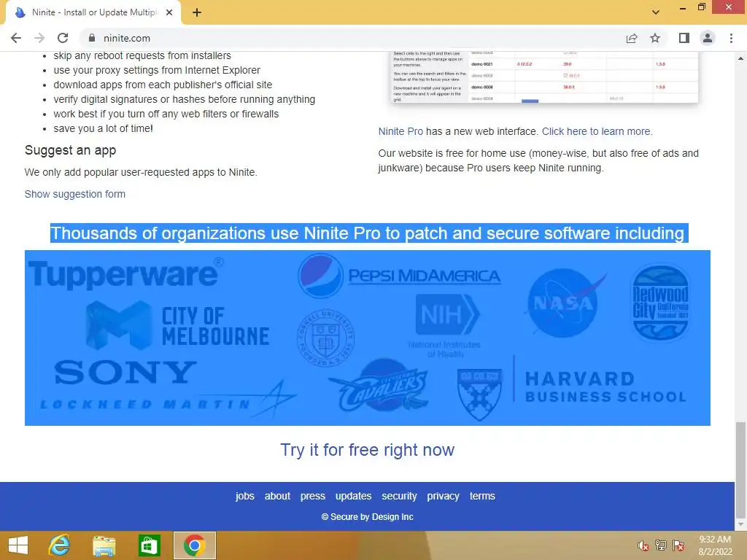Click the Tupperware logo
Viewport: 747px width, 560px height.
pos(125,274)
